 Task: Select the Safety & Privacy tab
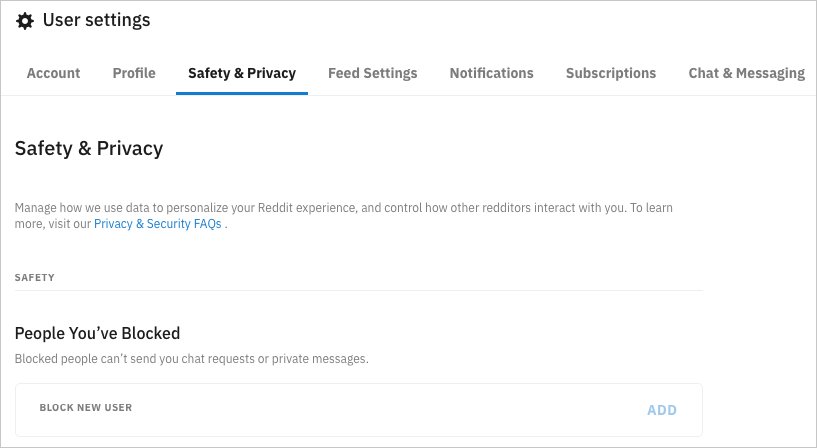pos(242,73)
